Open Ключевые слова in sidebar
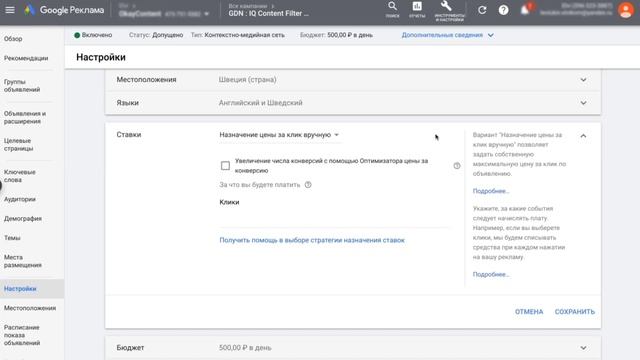 click(20, 176)
